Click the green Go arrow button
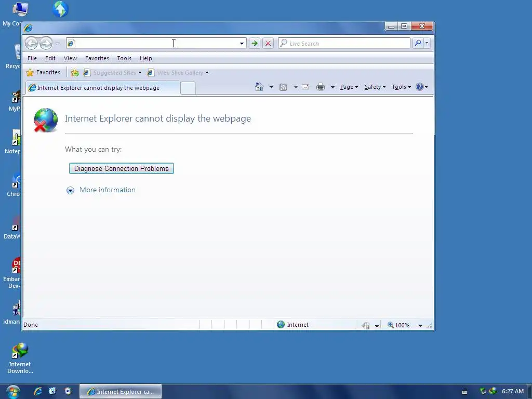 [255, 43]
